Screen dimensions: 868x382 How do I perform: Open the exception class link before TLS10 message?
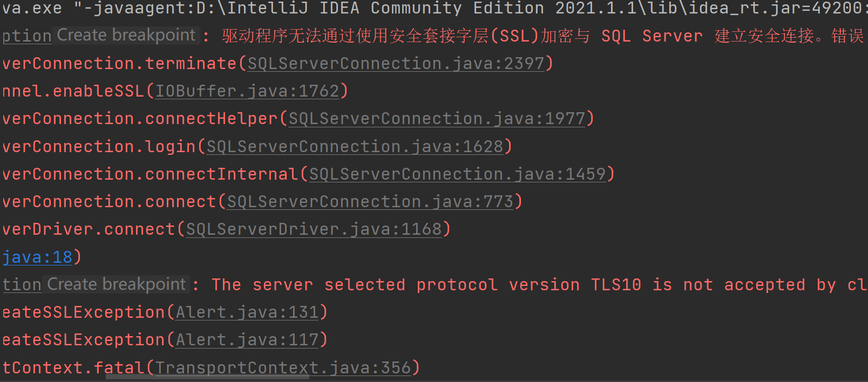click(22, 285)
